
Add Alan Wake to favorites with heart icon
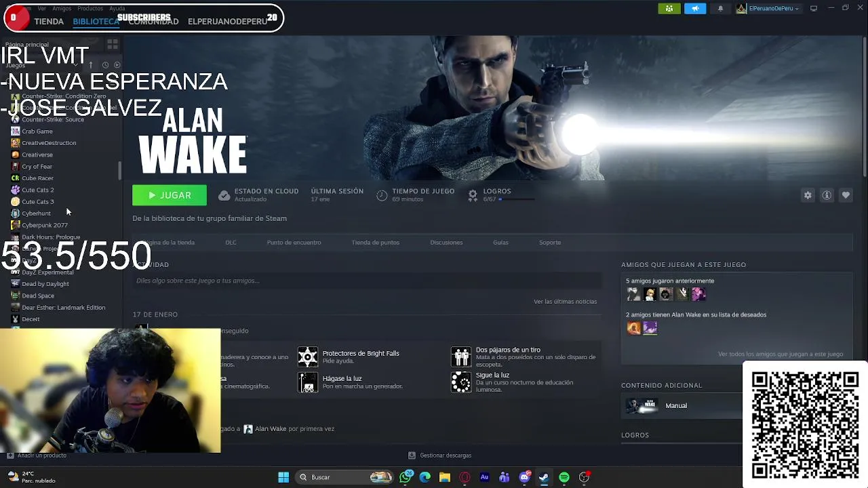(x=846, y=195)
